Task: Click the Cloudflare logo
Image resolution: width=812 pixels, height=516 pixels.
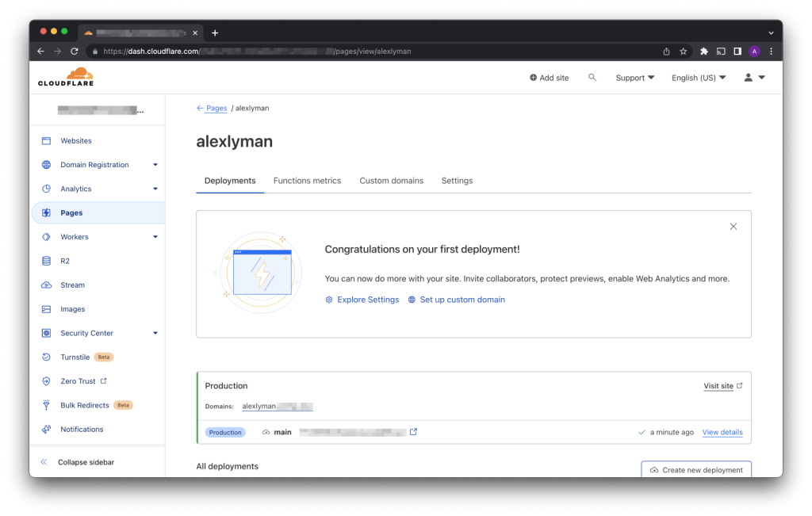Action: [x=66, y=77]
